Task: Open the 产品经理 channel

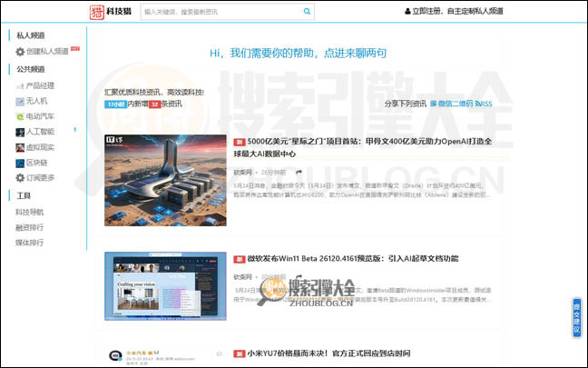Action: [x=40, y=85]
